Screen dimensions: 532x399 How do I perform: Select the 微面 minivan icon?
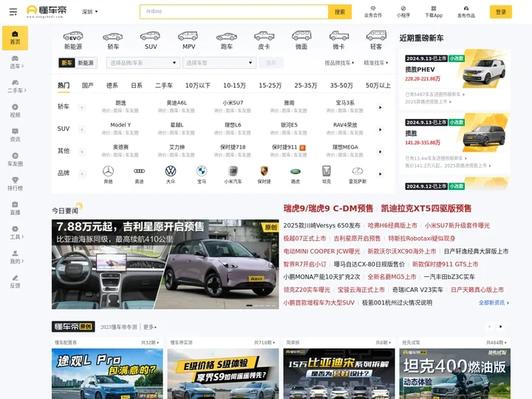(301, 40)
